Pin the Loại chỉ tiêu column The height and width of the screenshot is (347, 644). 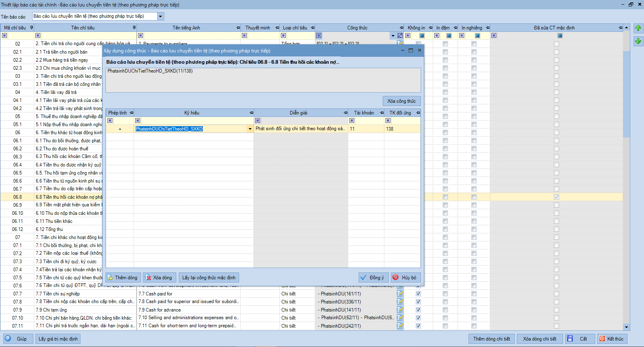pos(312,28)
